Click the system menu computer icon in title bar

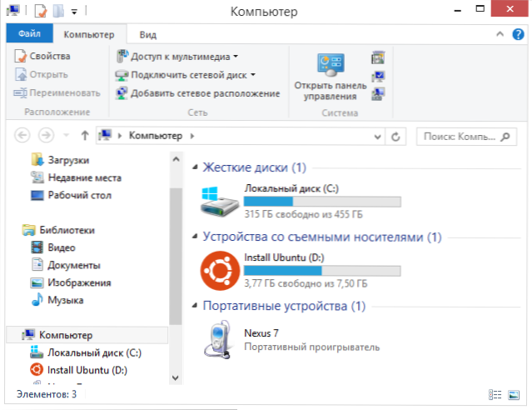pos(12,11)
